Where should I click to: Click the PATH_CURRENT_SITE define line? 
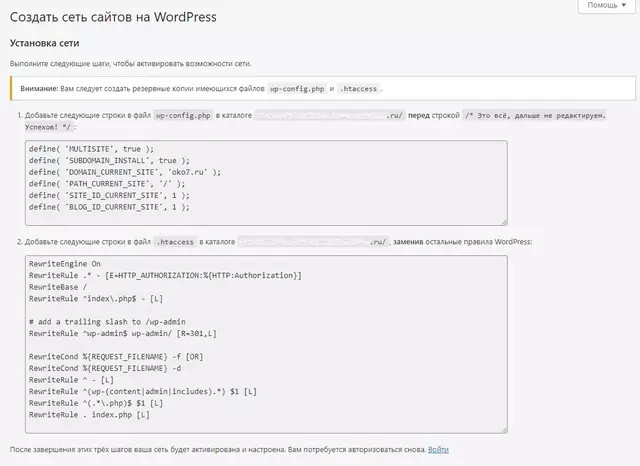coord(107,184)
